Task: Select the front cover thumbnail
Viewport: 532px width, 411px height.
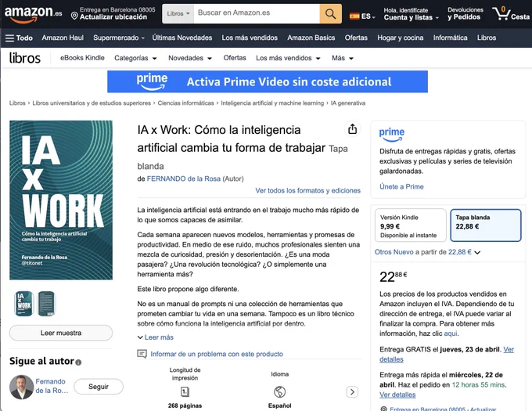Action: [24, 304]
